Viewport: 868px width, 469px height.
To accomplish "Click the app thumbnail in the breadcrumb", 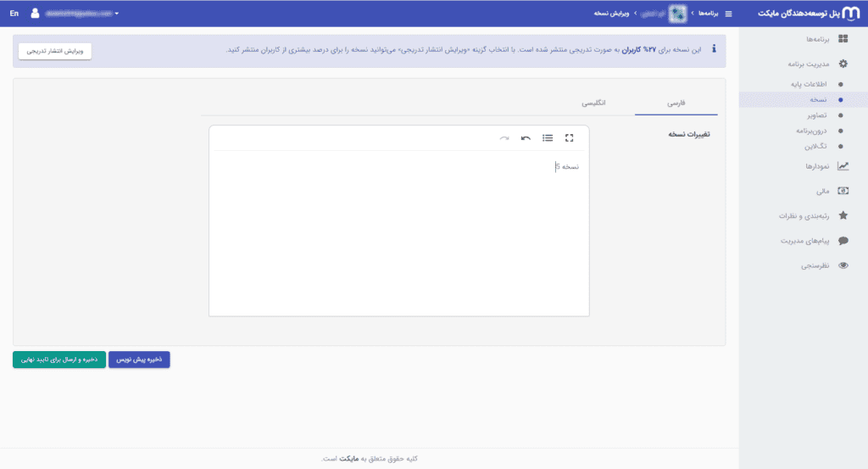I will click(x=677, y=14).
